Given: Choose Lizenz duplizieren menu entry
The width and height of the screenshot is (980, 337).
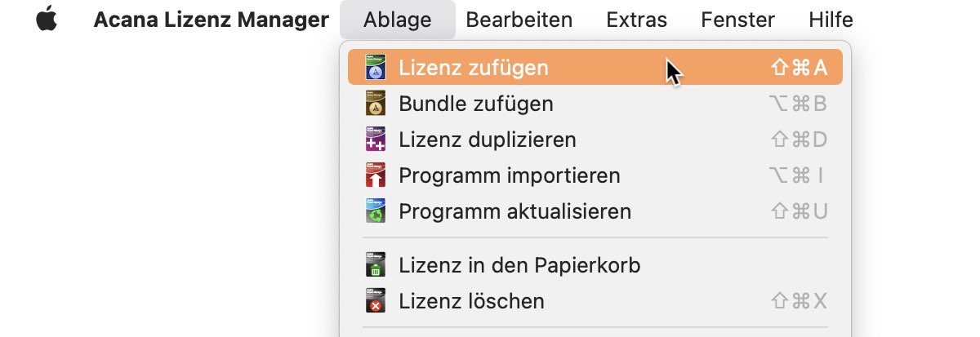Looking at the screenshot, I should [x=595, y=140].
